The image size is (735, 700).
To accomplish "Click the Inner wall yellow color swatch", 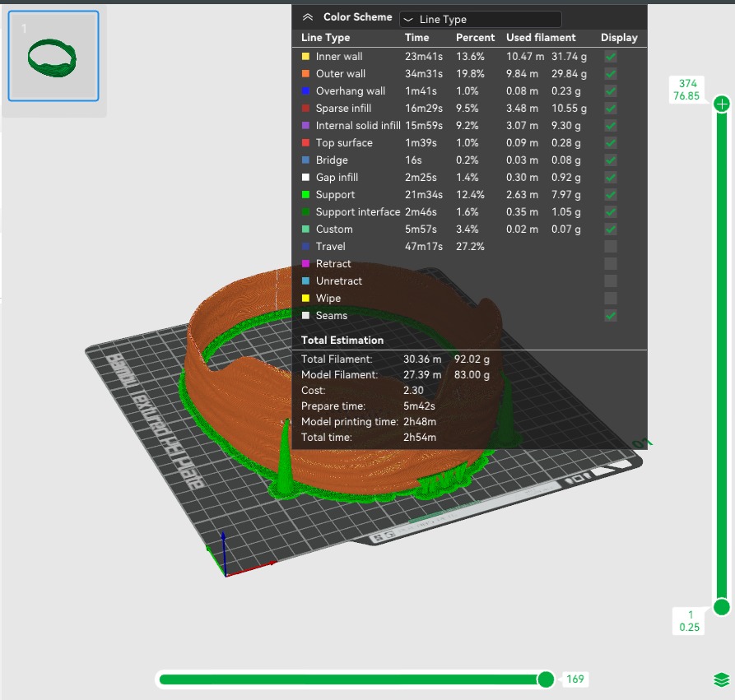I will [305, 57].
